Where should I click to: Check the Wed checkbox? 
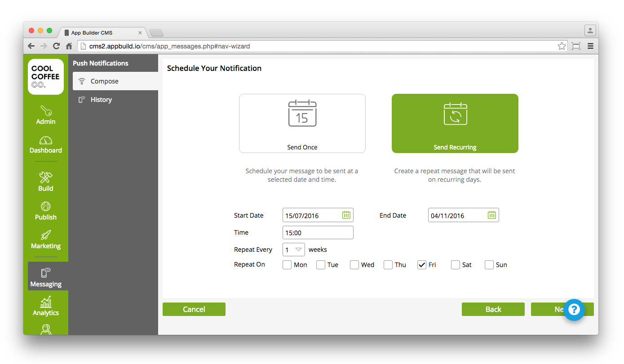354,265
